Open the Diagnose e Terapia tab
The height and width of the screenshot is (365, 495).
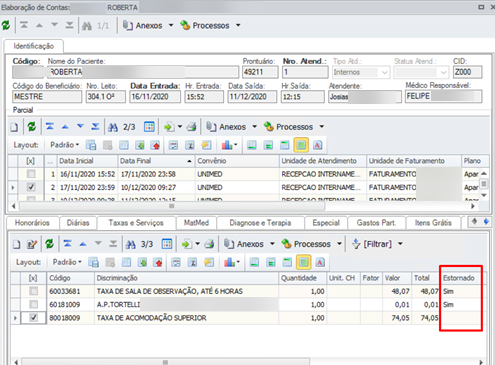[260, 223]
